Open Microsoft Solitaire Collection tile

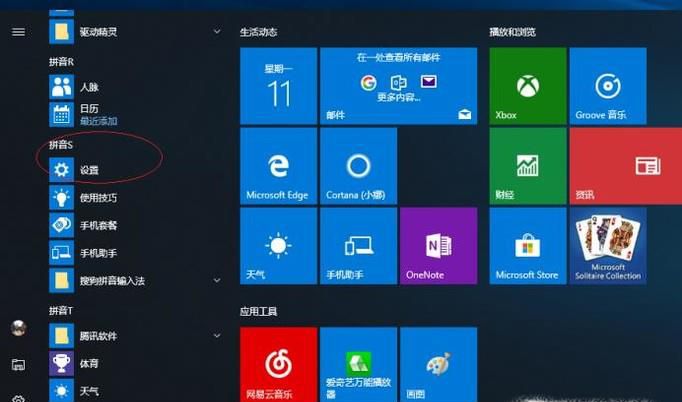click(x=607, y=246)
